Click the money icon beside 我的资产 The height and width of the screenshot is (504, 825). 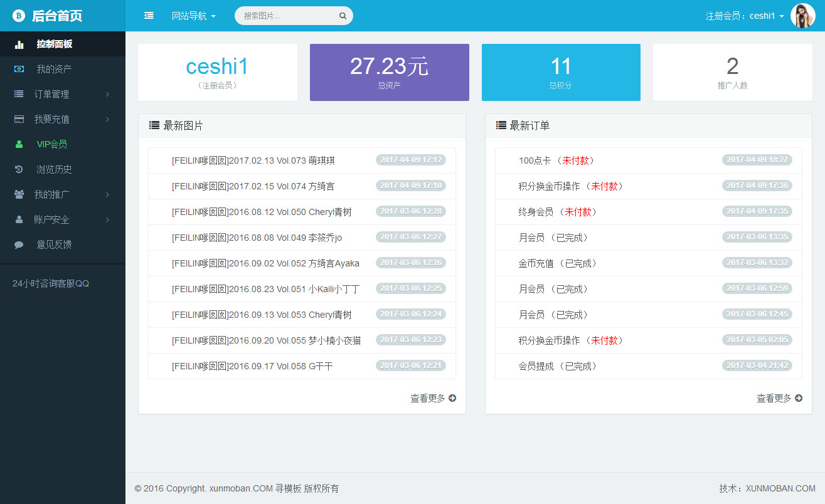pyautogui.click(x=19, y=69)
